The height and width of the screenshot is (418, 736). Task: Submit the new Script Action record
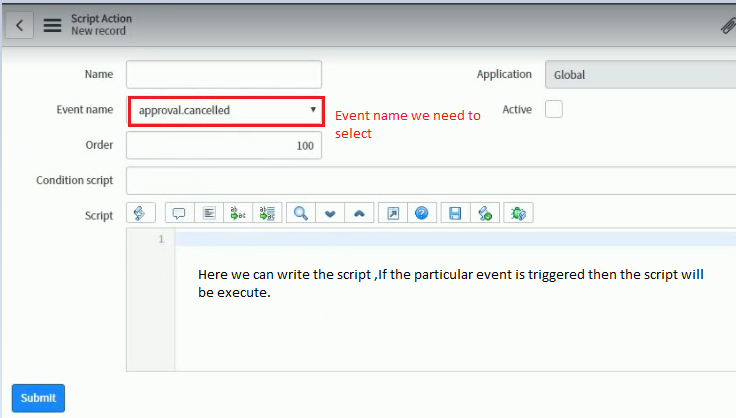[x=38, y=398]
